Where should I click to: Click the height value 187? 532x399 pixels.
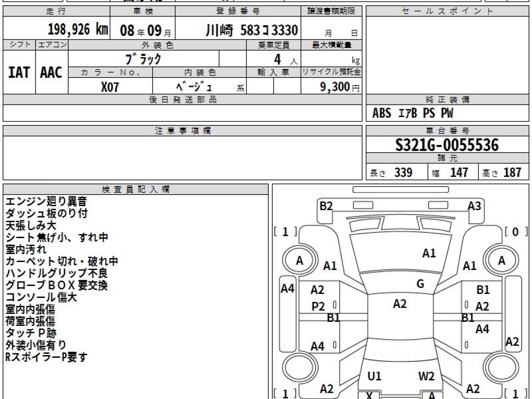pyautogui.click(x=512, y=172)
